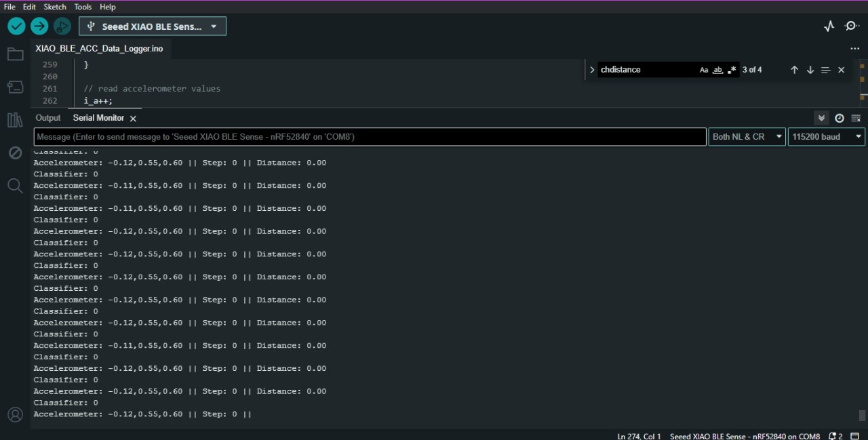Change the 115200 baud rate dropdown
Screen dimensions: 868x440
[826, 136]
